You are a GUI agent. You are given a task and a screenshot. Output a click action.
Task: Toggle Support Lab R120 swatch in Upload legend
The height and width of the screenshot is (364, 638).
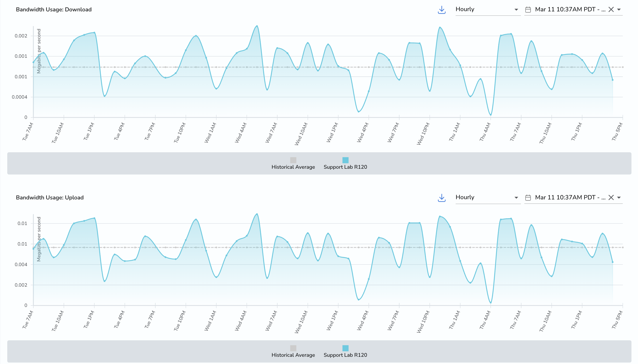[x=345, y=348]
